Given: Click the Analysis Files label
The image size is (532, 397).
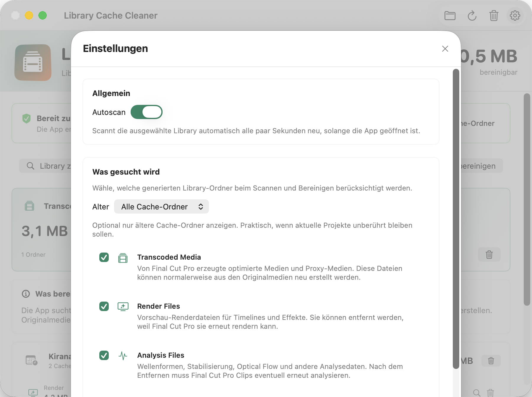Looking at the screenshot, I should tap(160, 355).
